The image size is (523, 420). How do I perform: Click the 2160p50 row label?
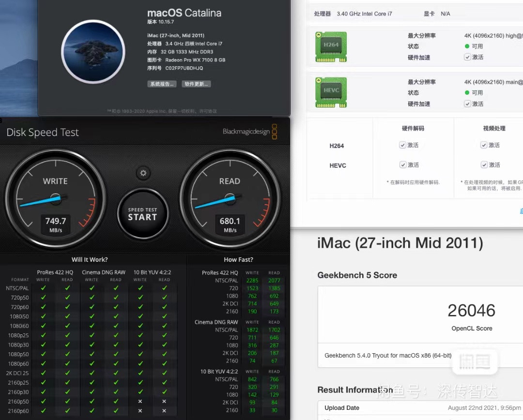18,402
